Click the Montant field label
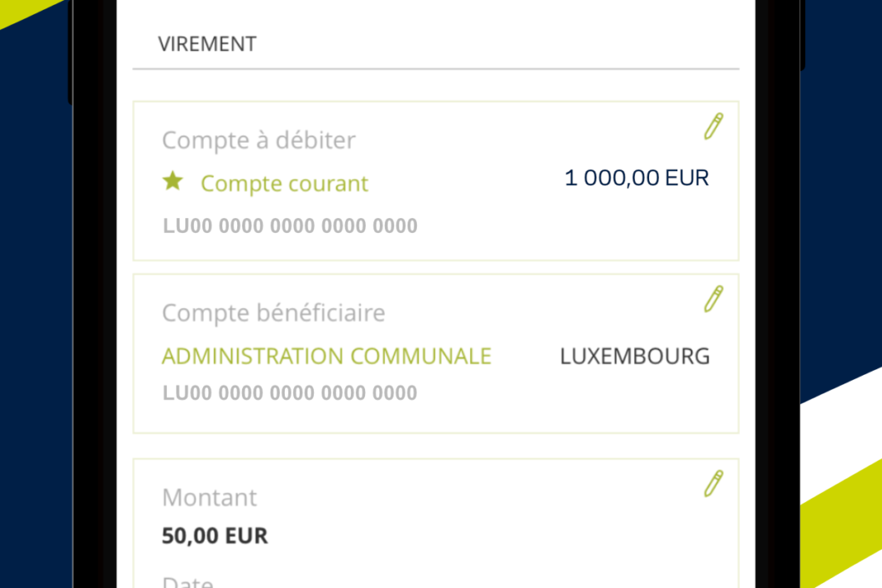 point(210,498)
